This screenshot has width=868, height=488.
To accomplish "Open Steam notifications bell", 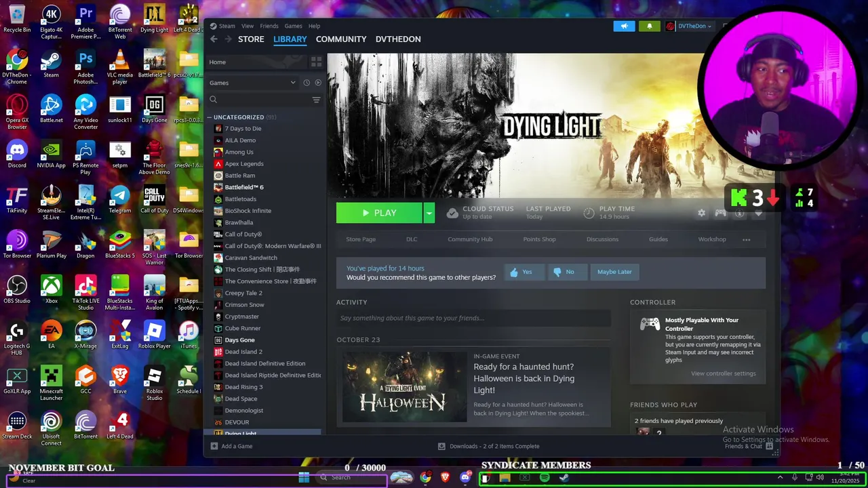I will (649, 26).
